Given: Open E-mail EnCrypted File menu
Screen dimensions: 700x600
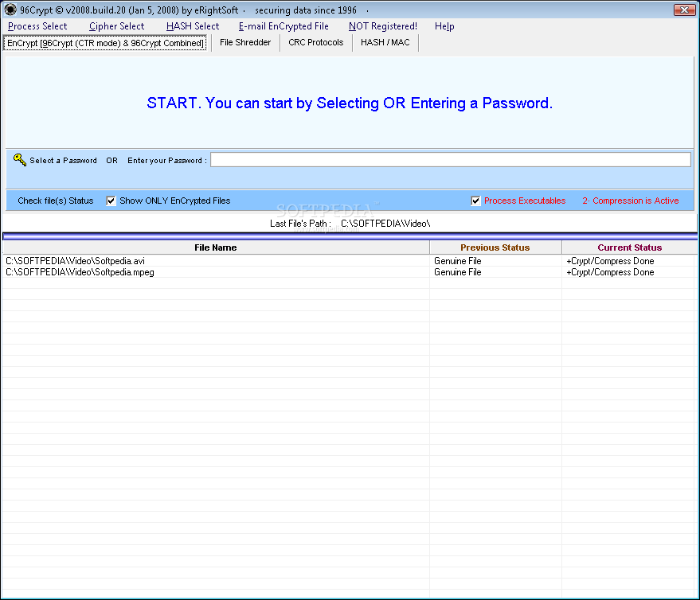Looking at the screenshot, I should (x=284, y=26).
